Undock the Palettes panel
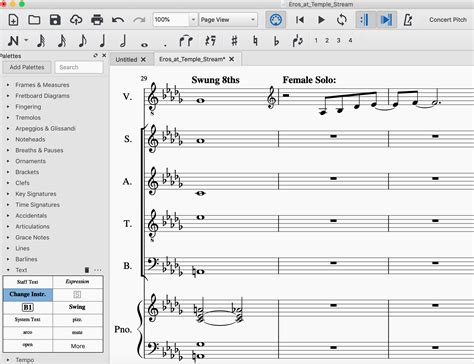The height and width of the screenshot is (364, 474). pos(96,55)
